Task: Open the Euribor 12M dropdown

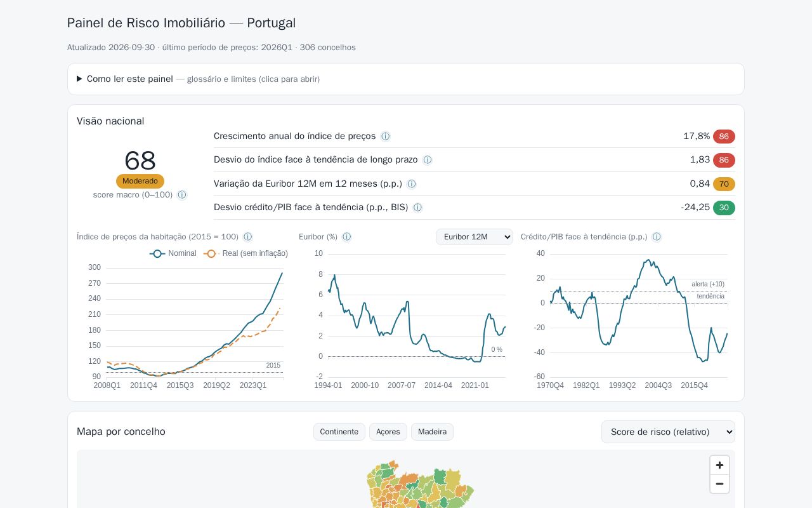Action: tap(475, 237)
